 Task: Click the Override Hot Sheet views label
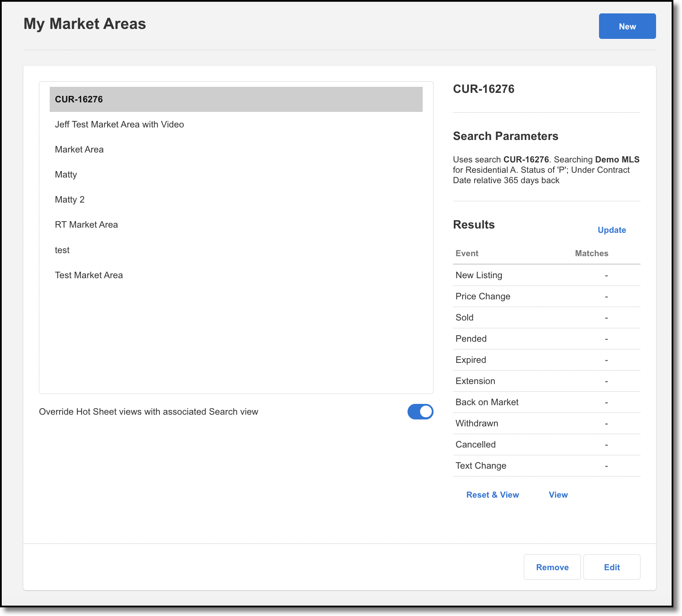tap(149, 412)
